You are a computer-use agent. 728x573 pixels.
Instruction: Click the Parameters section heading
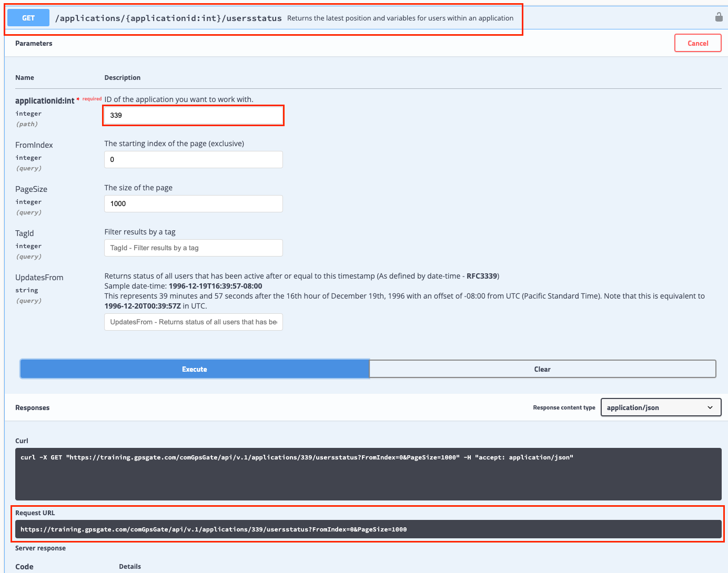pyautogui.click(x=34, y=44)
